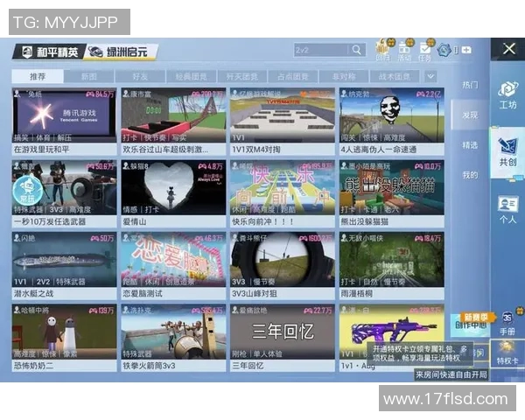
Task: Click the 常玩 badge on weapon card
Action: click(x=27, y=191)
